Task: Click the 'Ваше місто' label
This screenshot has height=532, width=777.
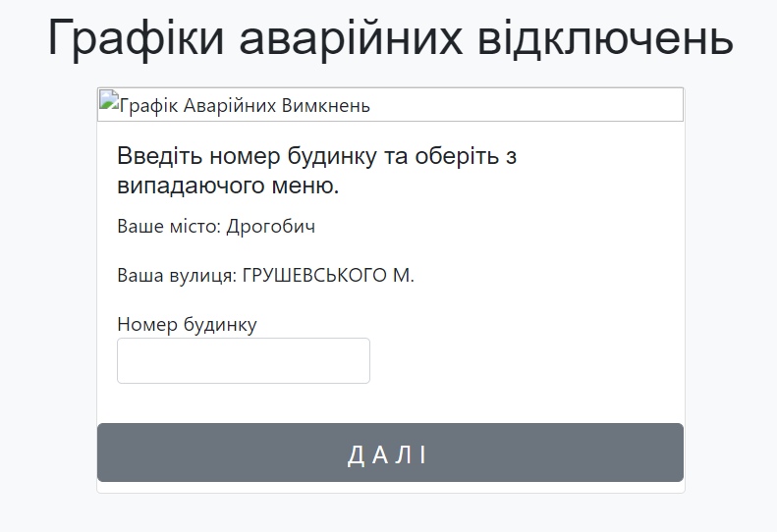Action: tap(167, 227)
